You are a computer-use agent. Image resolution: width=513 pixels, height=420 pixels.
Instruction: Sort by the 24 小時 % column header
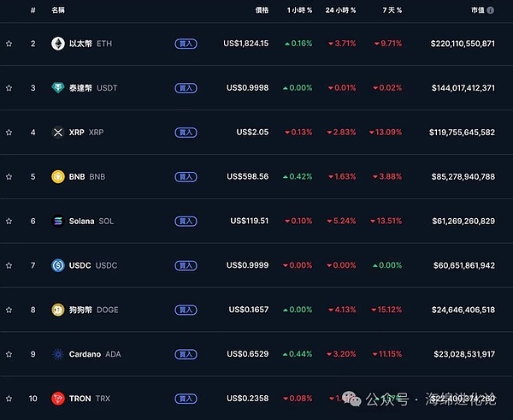tap(340, 10)
